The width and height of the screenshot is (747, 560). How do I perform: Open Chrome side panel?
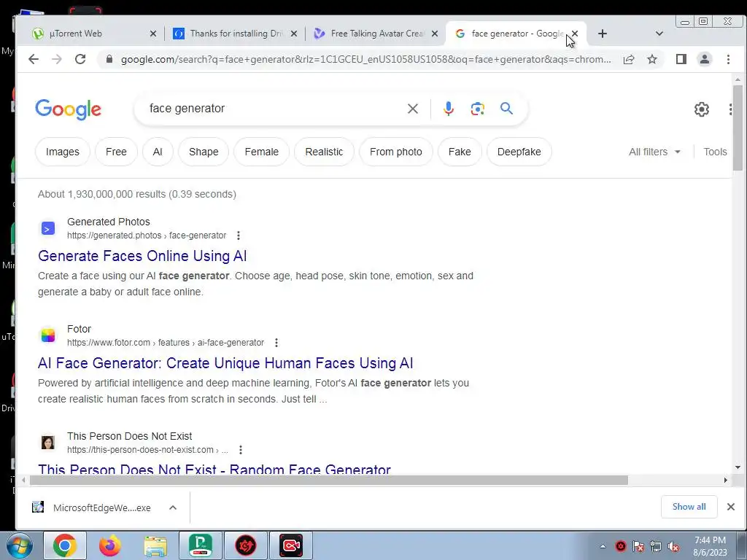tap(681, 59)
